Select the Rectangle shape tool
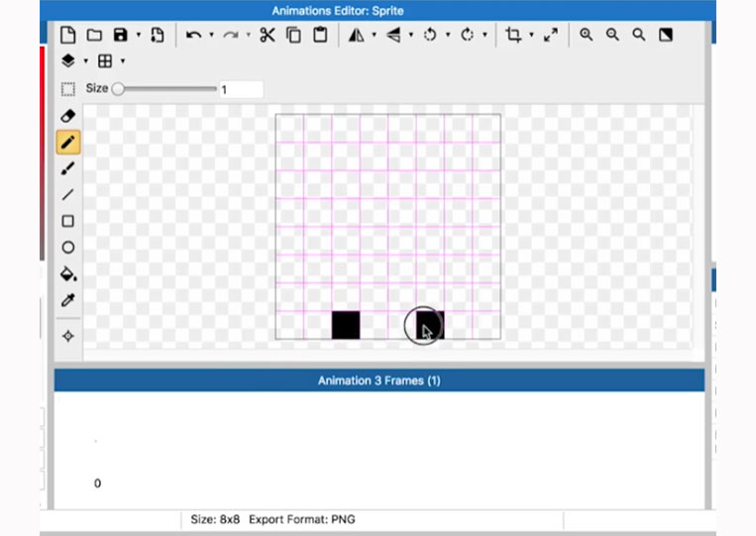Viewport: 756px width, 536px height. (68, 221)
